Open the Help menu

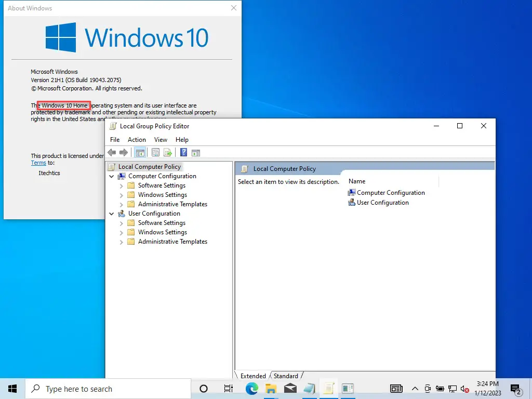coord(182,140)
